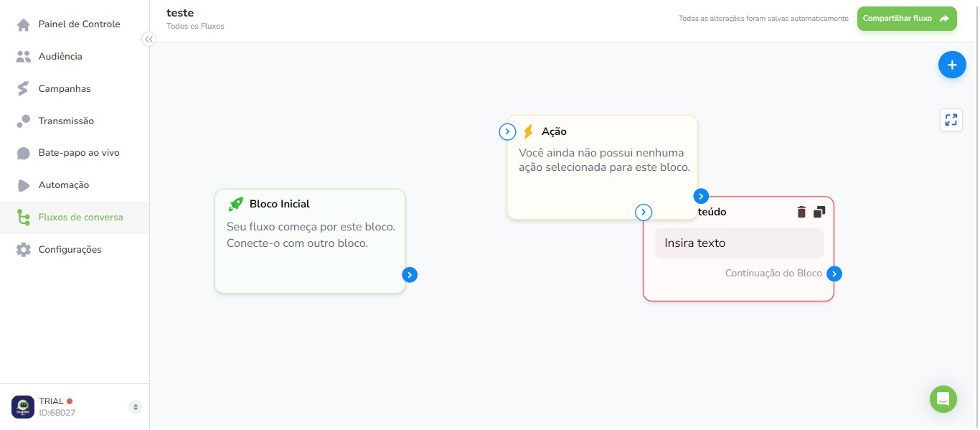The width and height of the screenshot is (980, 430).
Task: Duplicate the content block with copy icon
Action: click(819, 212)
